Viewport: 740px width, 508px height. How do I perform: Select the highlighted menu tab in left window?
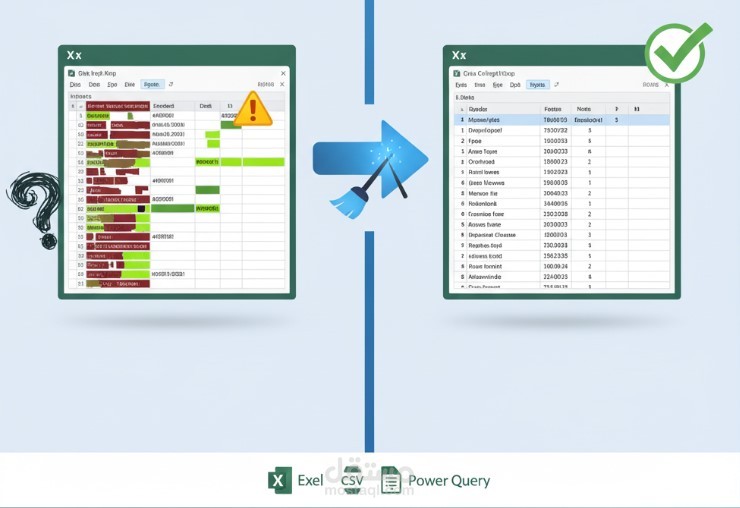(x=152, y=85)
